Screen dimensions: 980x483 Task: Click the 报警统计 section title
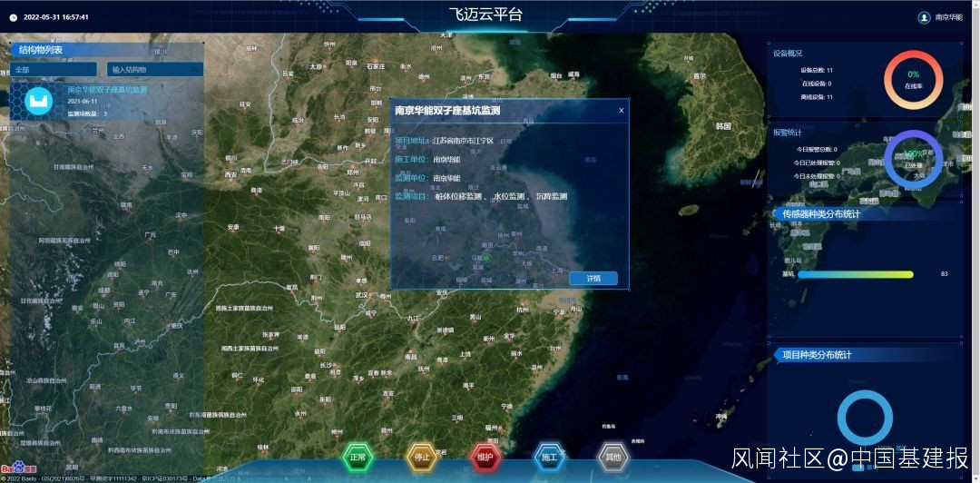point(788,133)
